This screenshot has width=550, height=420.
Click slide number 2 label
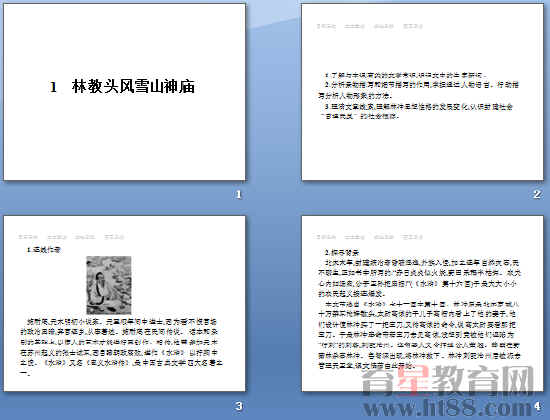[537, 194]
